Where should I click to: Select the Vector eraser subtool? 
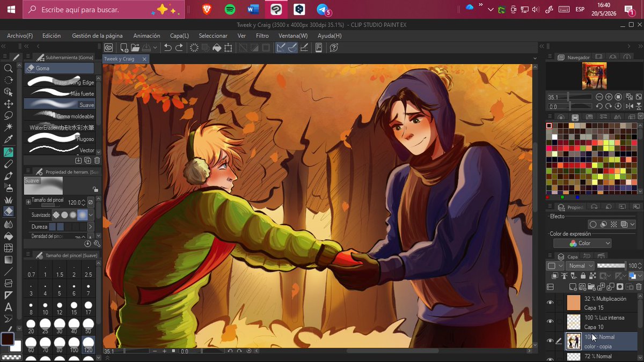60,150
